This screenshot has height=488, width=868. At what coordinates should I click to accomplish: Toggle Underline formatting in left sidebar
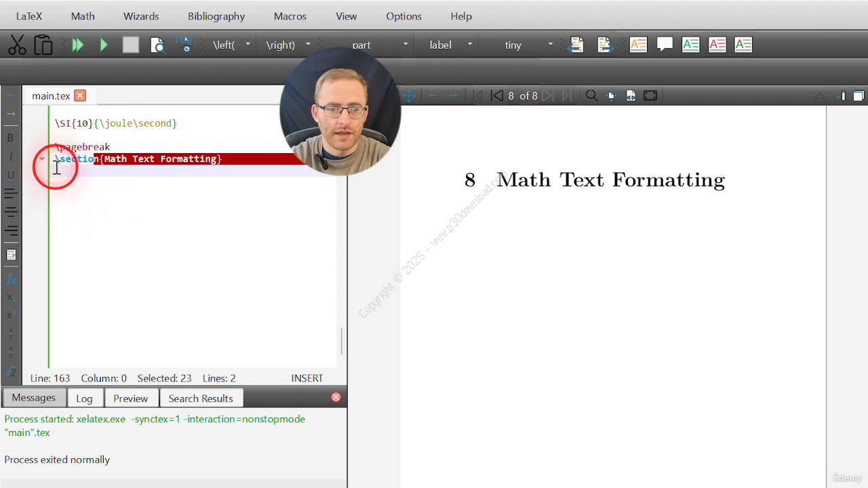[x=11, y=175]
